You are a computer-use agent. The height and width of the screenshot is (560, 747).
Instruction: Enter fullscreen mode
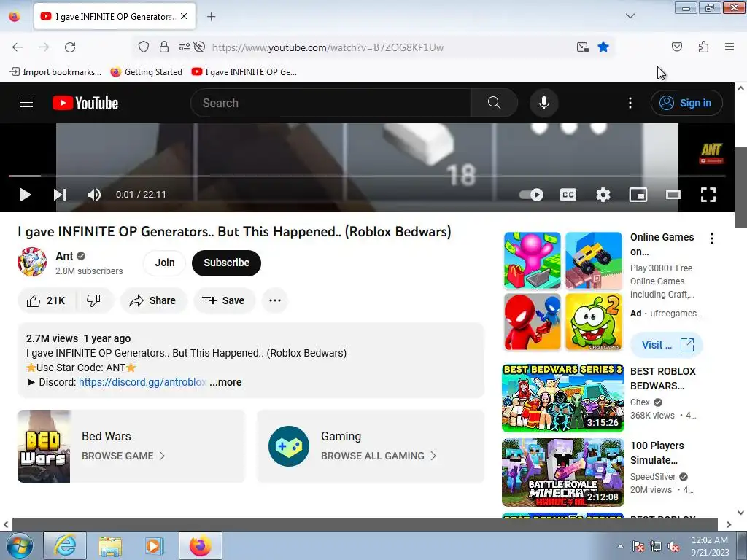pos(708,194)
